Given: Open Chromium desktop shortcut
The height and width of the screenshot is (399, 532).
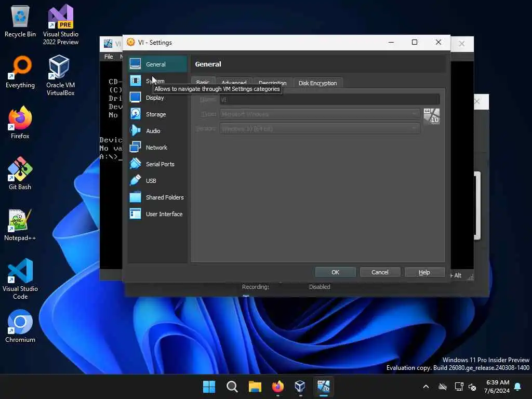Looking at the screenshot, I should pos(20,326).
